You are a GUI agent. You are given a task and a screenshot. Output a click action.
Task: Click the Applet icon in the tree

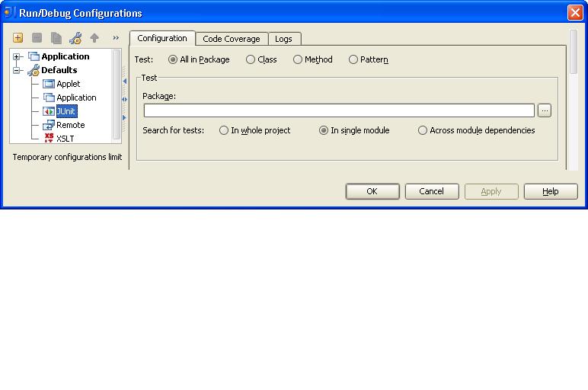tap(49, 84)
